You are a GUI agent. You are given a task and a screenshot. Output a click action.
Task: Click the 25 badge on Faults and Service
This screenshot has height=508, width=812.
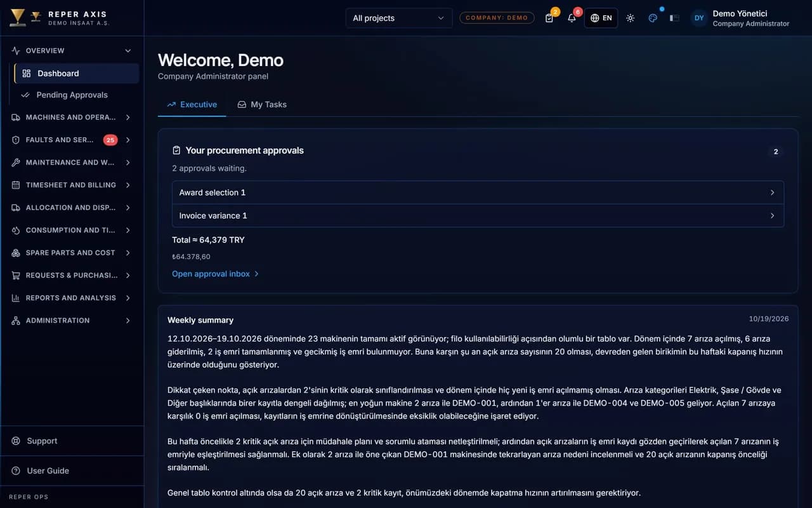(110, 140)
